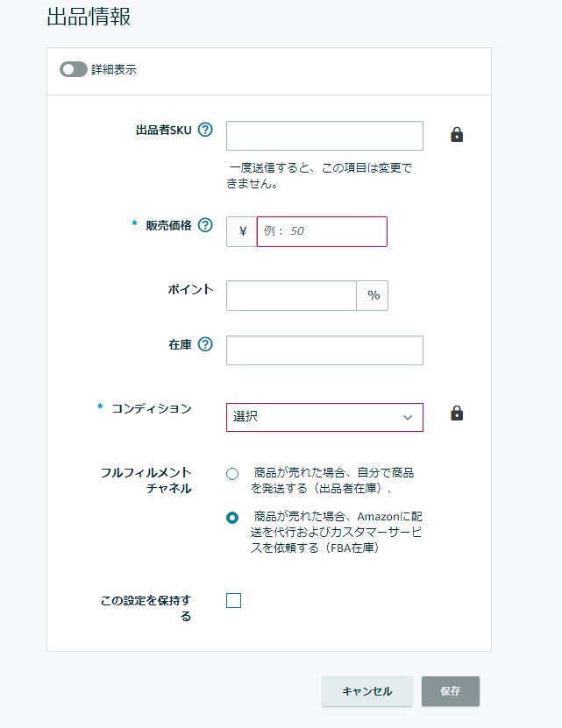Open help icon beside 在庫

point(205,344)
